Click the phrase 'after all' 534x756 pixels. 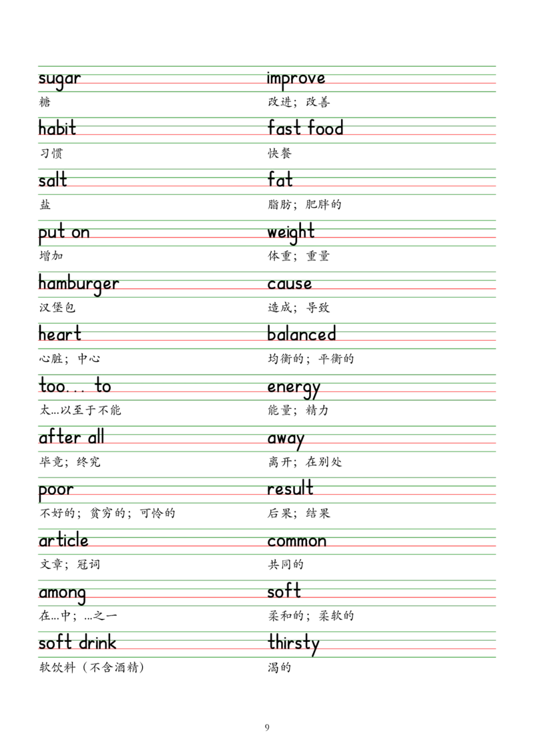[72, 439]
